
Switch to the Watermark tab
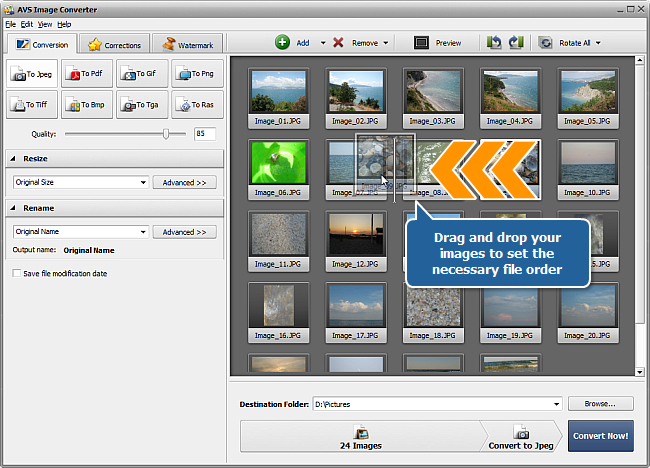coord(187,45)
